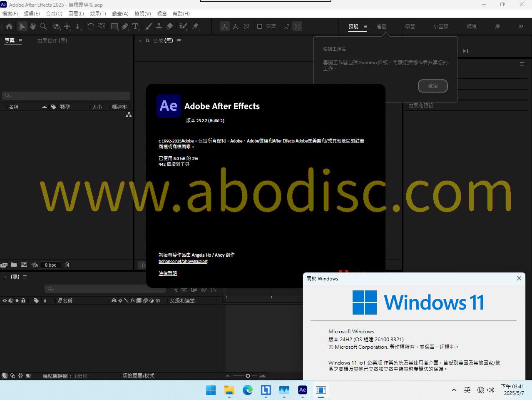Open the 編輯(E) menu

(x=32, y=14)
